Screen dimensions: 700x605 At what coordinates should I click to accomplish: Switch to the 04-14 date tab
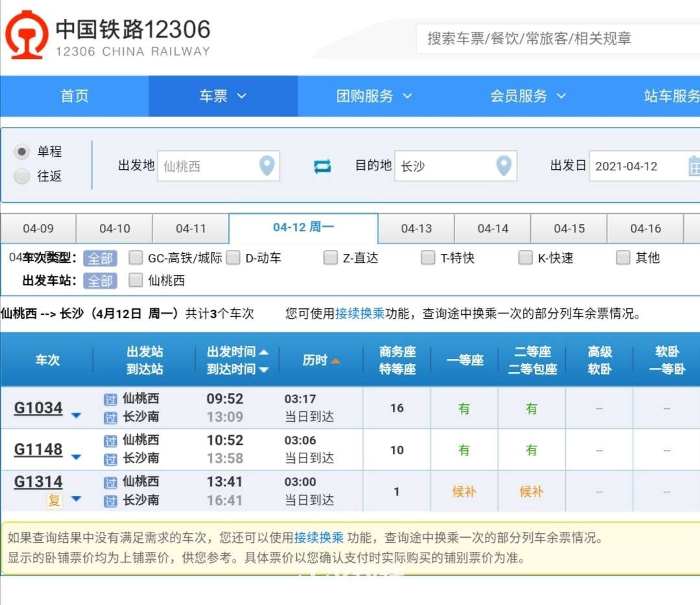pyautogui.click(x=493, y=229)
